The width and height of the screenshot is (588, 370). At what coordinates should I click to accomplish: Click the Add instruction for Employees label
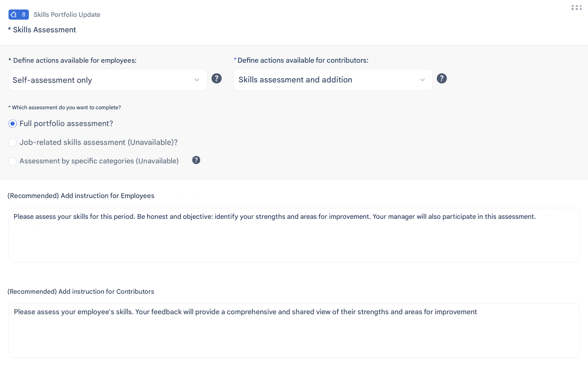click(81, 196)
